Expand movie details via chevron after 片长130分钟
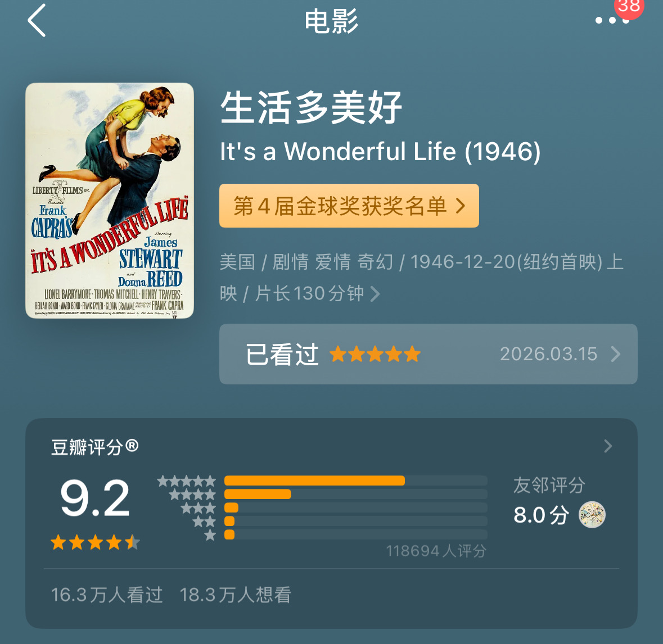 pyautogui.click(x=375, y=294)
